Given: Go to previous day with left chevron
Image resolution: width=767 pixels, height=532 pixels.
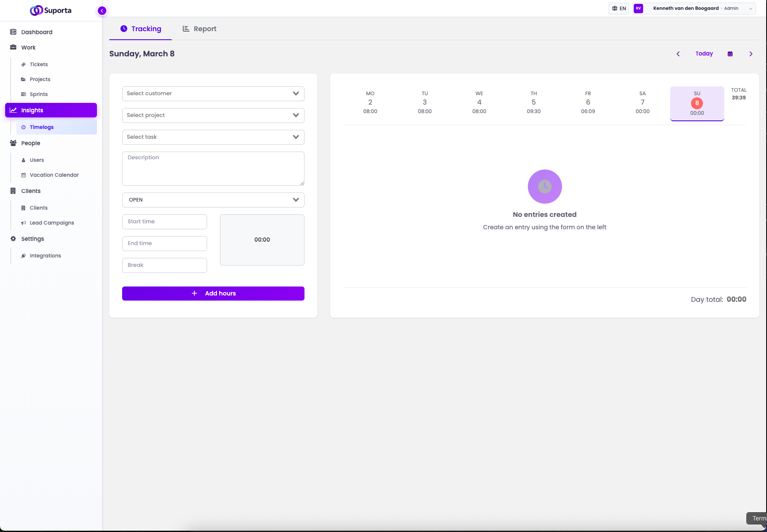Looking at the screenshot, I should coord(678,54).
